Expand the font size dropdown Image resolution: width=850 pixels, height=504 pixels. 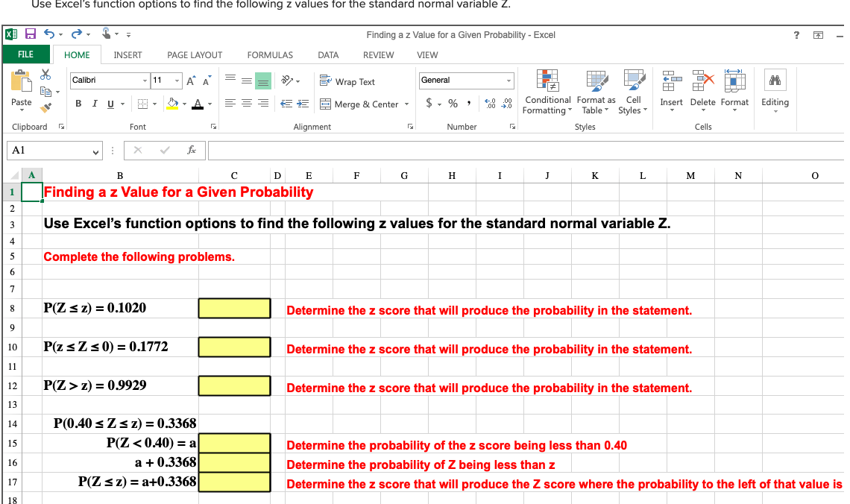177,79
